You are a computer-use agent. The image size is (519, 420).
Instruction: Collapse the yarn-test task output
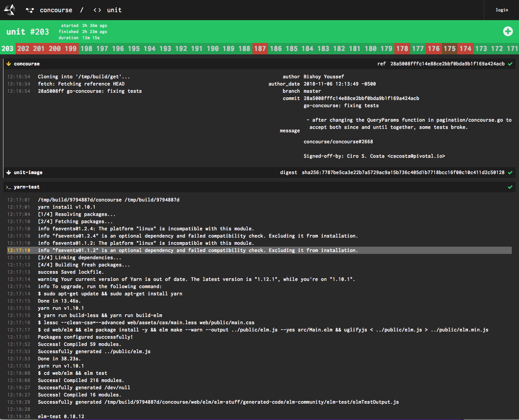pyautogui.click(x=26, y=187)
